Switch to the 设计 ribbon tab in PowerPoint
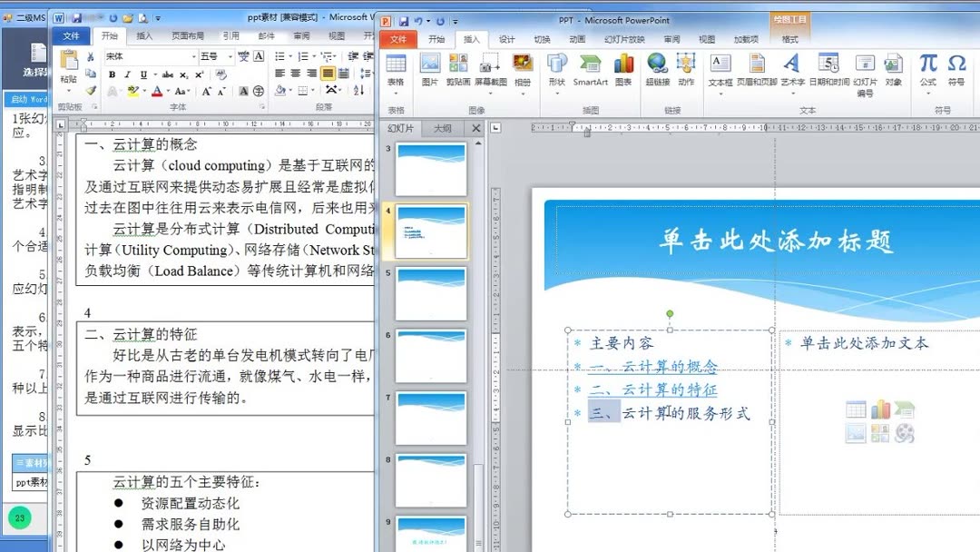 point(506,39)
